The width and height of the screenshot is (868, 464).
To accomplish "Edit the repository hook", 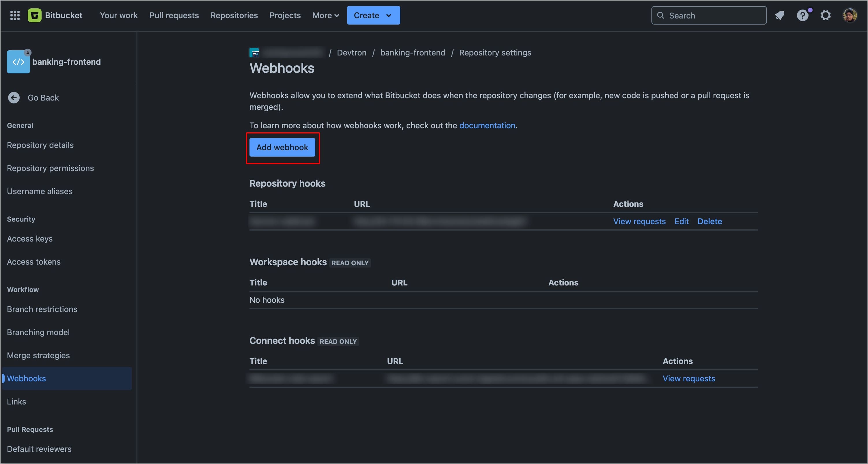I will coord(681,222).
